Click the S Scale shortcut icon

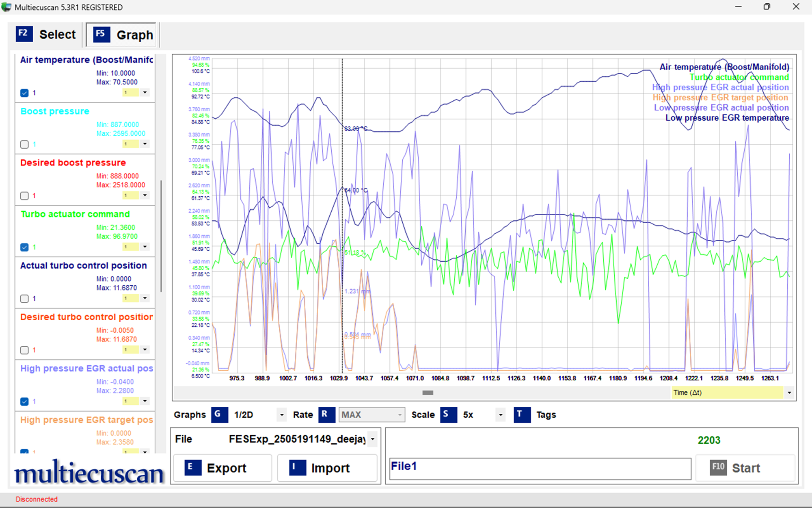449,415
